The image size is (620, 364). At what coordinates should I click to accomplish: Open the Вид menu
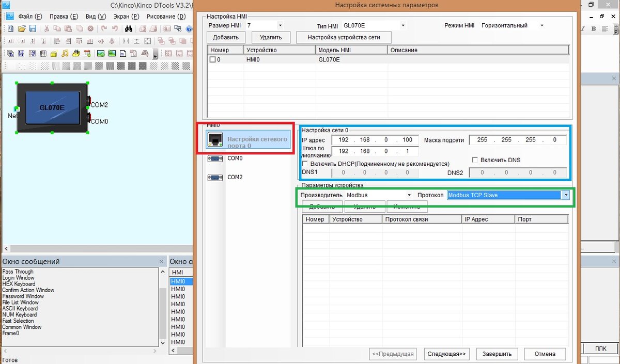pos(95,16)
